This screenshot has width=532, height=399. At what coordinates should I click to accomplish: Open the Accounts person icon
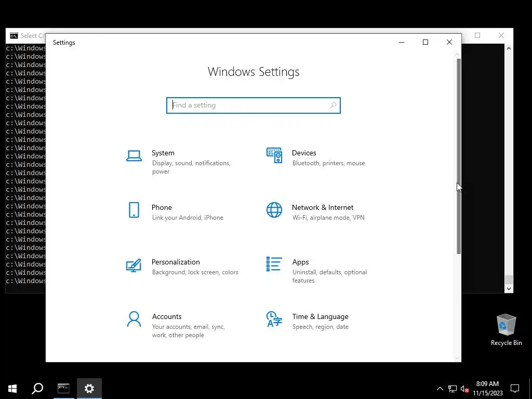[134, 319]
